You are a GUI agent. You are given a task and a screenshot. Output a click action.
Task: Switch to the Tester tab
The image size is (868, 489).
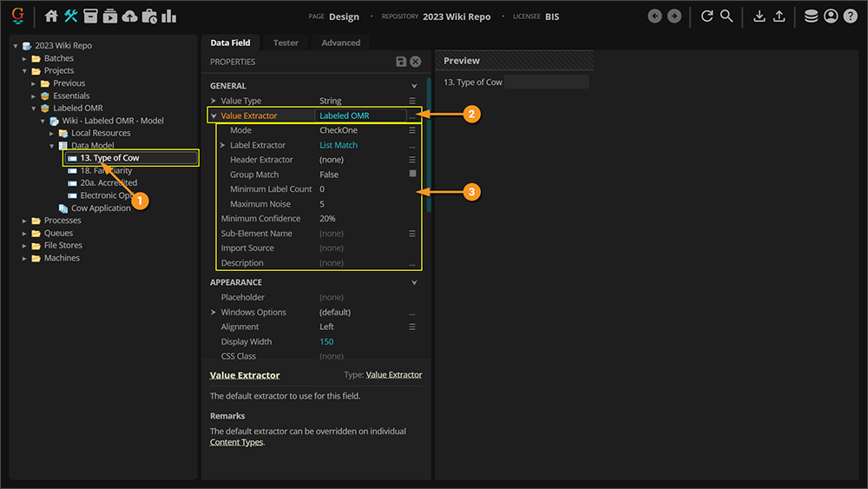[286, 43]
